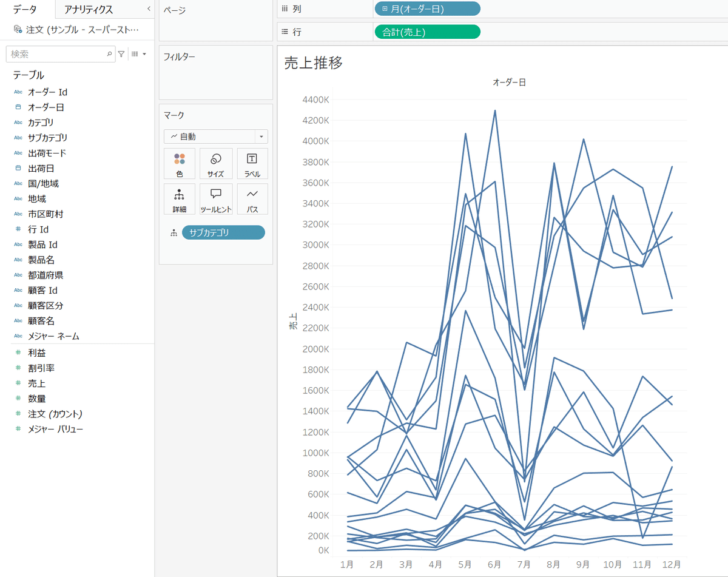Image resolution: width=728 pixels, height=577 pixels.
Task: Expand the 月(オーダー日) pill plus sign
Action: point(385,9)
